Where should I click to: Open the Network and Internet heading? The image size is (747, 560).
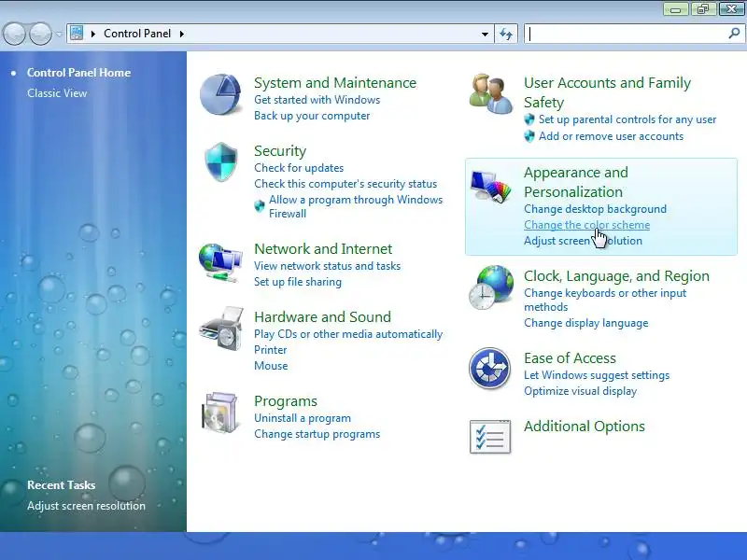coord(323,248)
